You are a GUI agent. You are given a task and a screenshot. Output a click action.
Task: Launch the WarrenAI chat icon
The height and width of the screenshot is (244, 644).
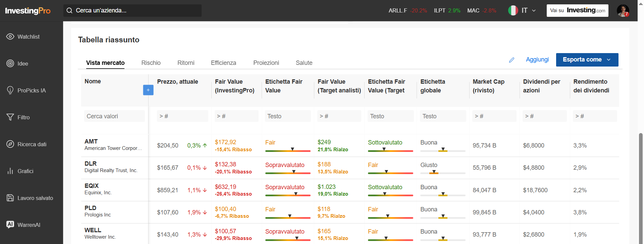[x=10, y=225]
